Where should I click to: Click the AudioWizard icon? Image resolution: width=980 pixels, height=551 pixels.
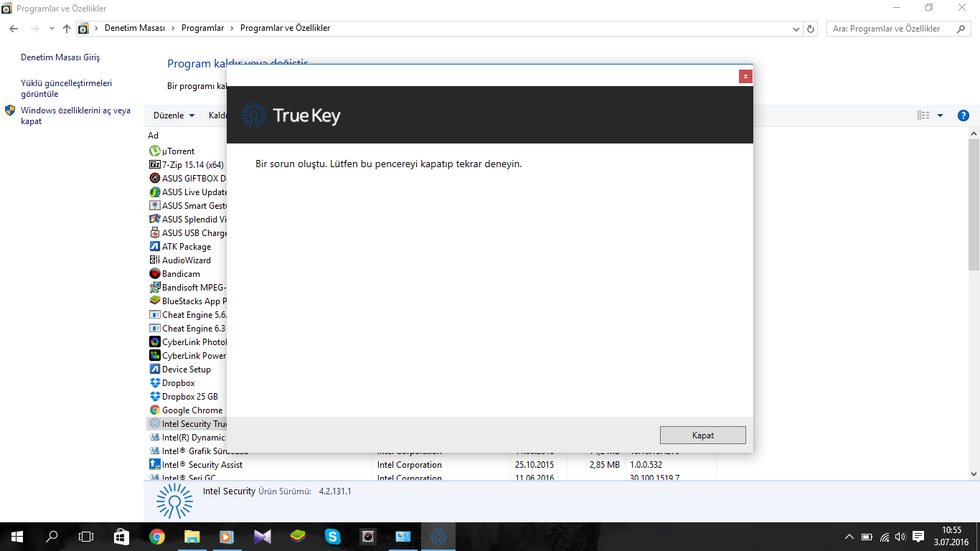click(154, 260)
